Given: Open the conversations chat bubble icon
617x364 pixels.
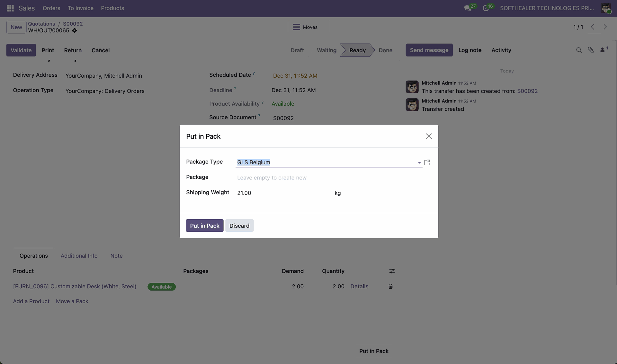Looking at the screenshot, I should tap(468, 8).
